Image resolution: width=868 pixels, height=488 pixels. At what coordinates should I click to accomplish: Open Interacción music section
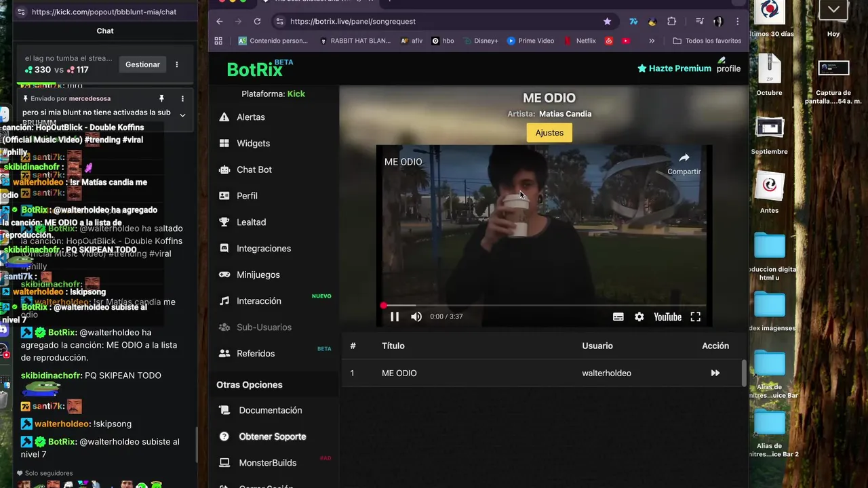point(258,301)
